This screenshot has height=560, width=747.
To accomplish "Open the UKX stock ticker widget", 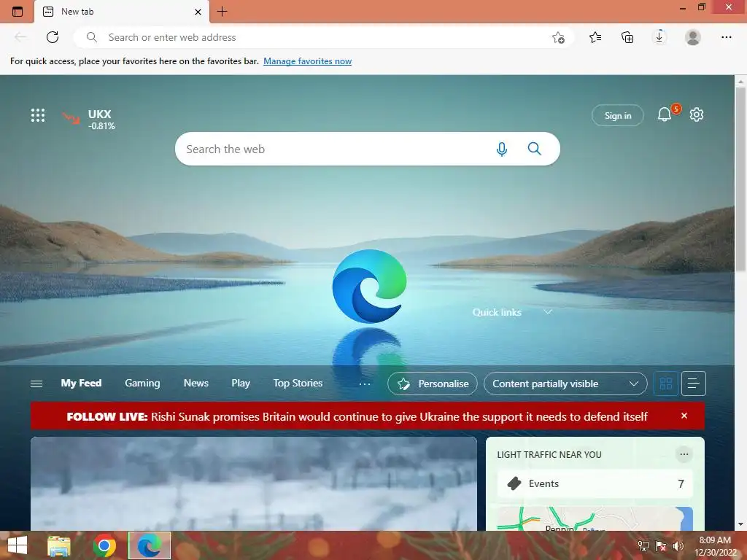I will [x=89, y=119].
